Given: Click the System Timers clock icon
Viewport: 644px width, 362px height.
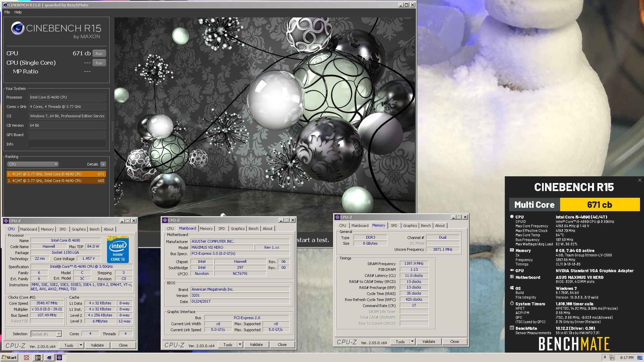Looking at the screenshot, I should pyautogui.click(x=512, y=303).
